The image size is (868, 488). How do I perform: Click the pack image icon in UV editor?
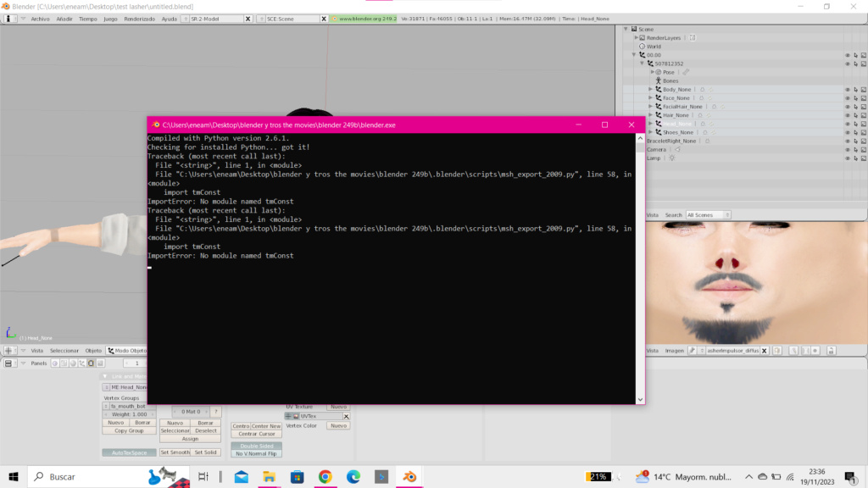tap(777, 351)
